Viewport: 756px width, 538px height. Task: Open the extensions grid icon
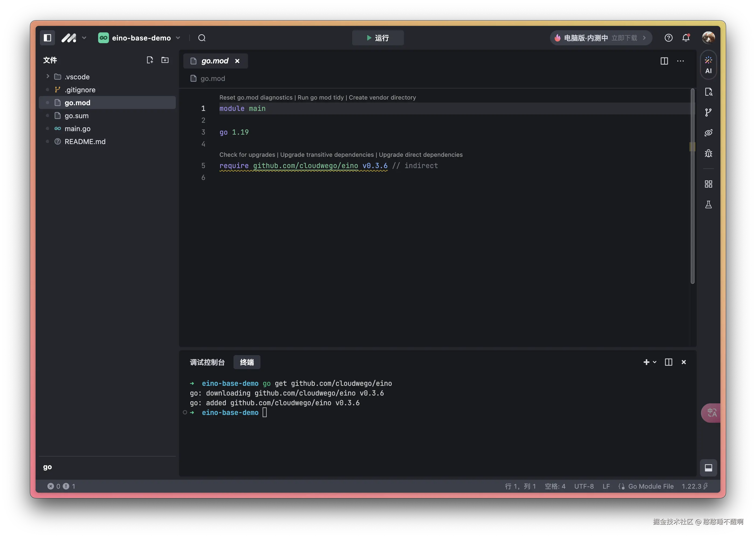click(x=708, y=184)
